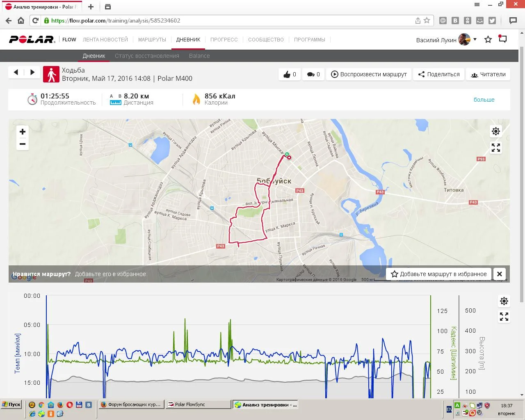
Task: Bookmark the page with address bar star
Action: point(427,21)
